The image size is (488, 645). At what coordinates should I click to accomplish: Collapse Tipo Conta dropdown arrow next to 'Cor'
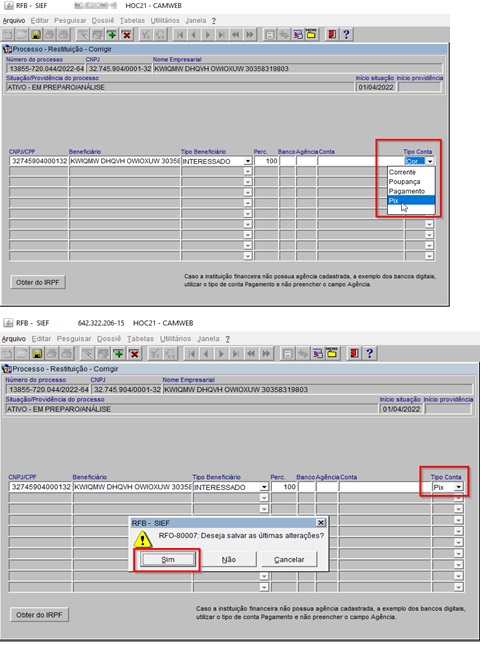[x=430, y=161]
